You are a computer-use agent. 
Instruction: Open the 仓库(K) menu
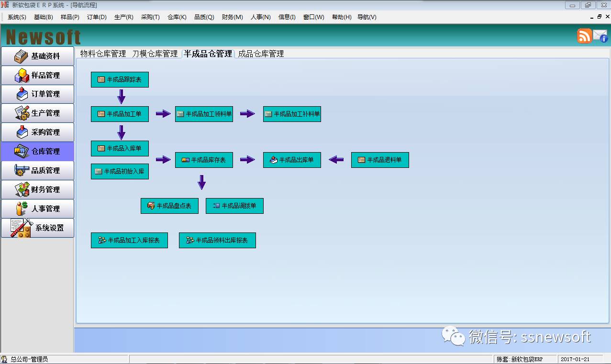(x=177, y=17)
